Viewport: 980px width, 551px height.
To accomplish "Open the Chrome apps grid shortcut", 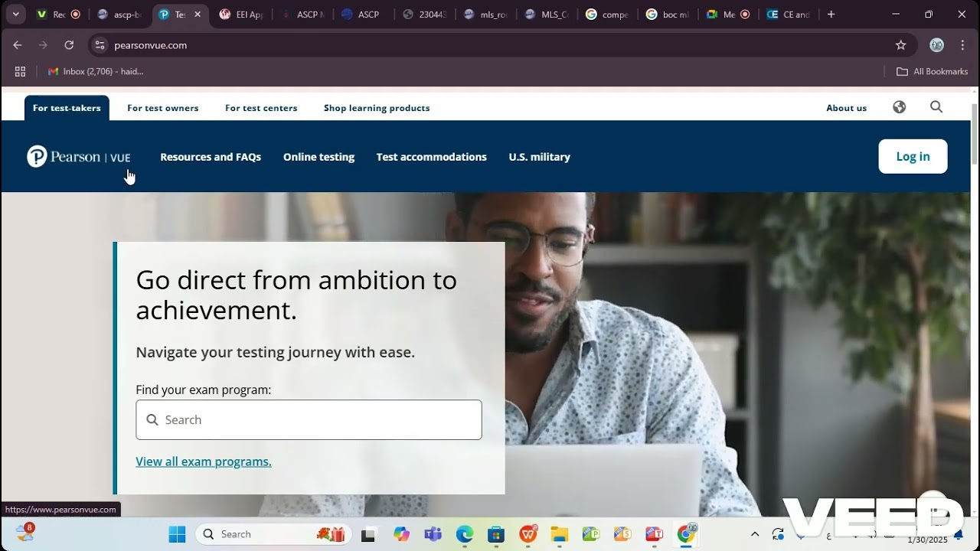I will coord(21,71).
